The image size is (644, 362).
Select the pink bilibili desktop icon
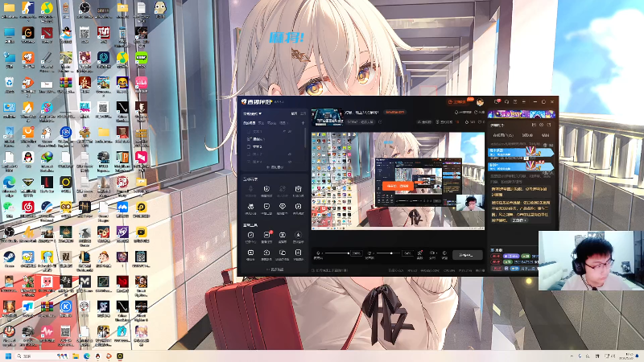point(142,84)
